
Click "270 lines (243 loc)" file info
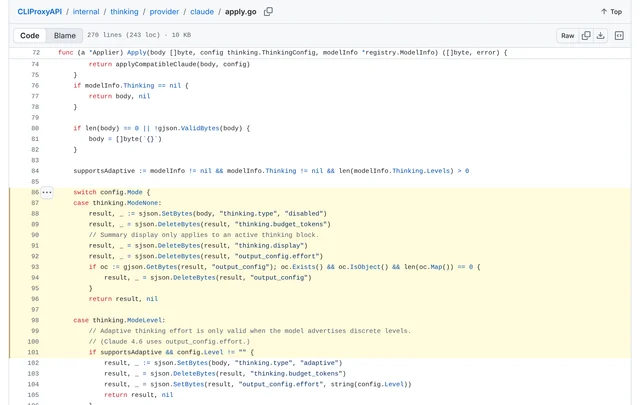[x=123, y=35]
